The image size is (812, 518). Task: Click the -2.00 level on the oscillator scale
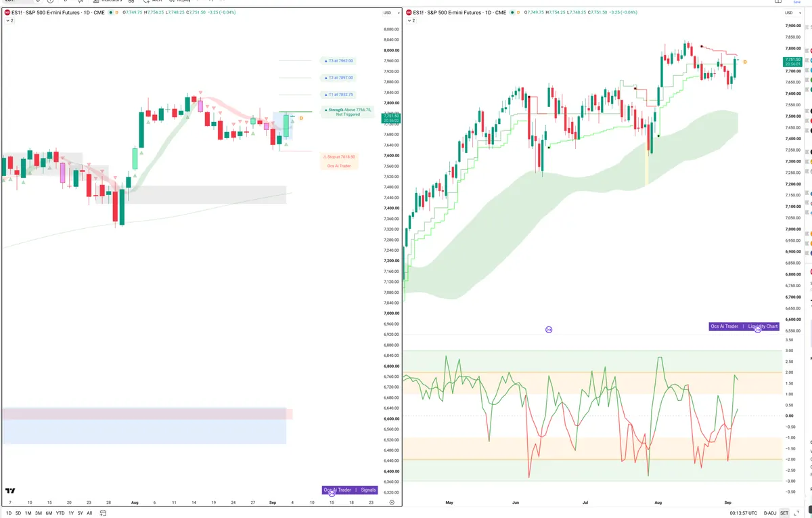pyautogui.click(x=789, y=460)
